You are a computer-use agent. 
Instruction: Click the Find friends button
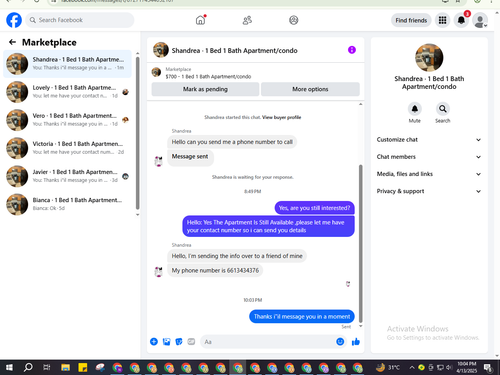411,20
